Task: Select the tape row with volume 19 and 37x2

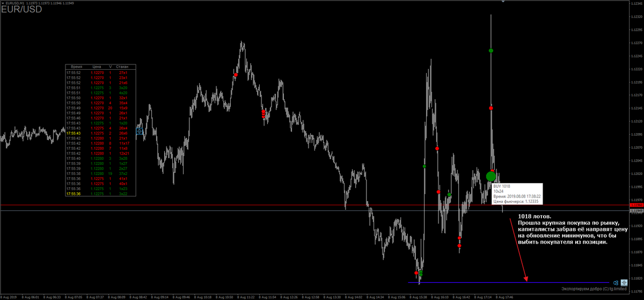Action: click(100, 173)
